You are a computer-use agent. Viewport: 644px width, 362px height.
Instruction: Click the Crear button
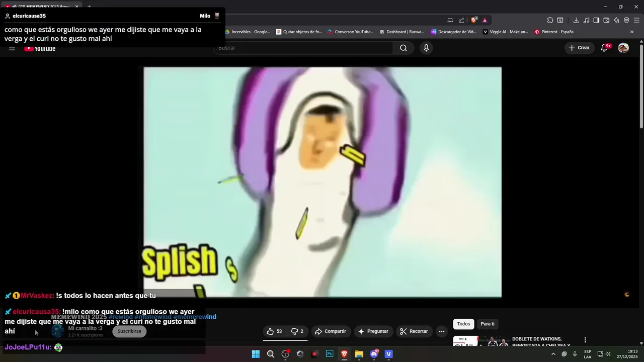tap(579, 48)
